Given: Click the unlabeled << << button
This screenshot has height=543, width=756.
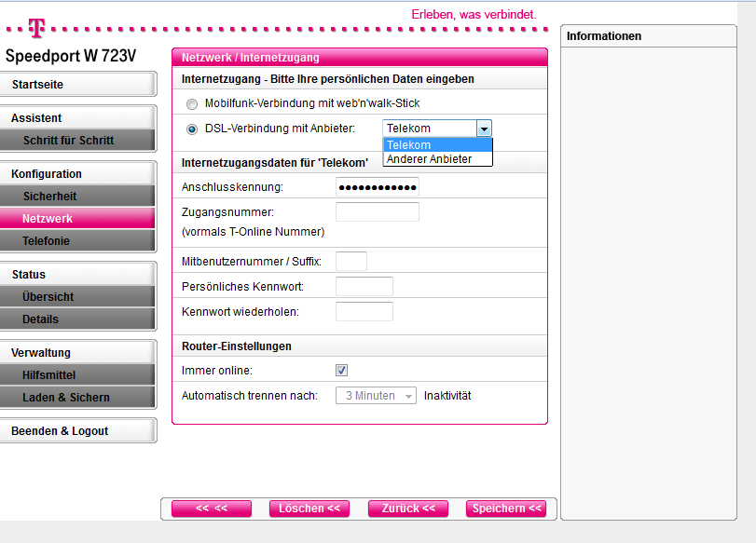Looking at the screenshot, I should 212,509.
